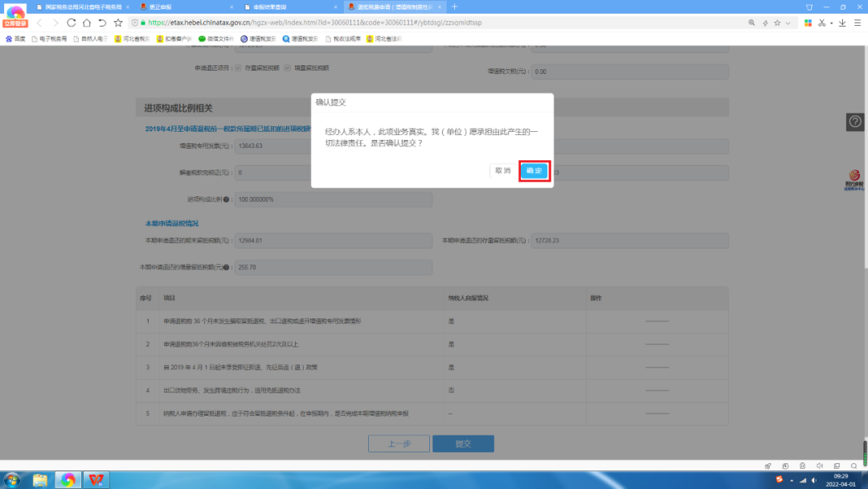This screenshot has height=489, width=868.
Task: Click the shirt skin icon in the title bar
Action: pyautogui.click(x=809, y=7)
